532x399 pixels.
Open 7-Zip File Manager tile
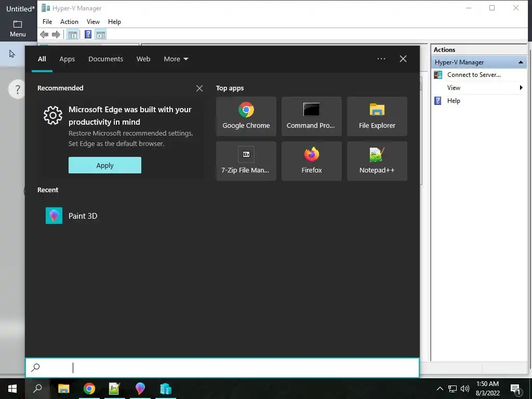246,161
